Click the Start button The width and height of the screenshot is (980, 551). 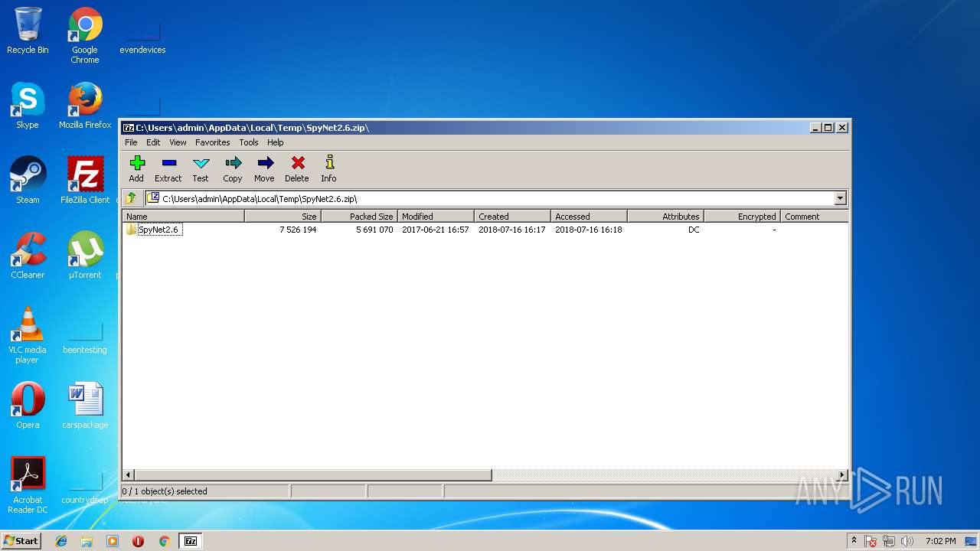[21, 540]
